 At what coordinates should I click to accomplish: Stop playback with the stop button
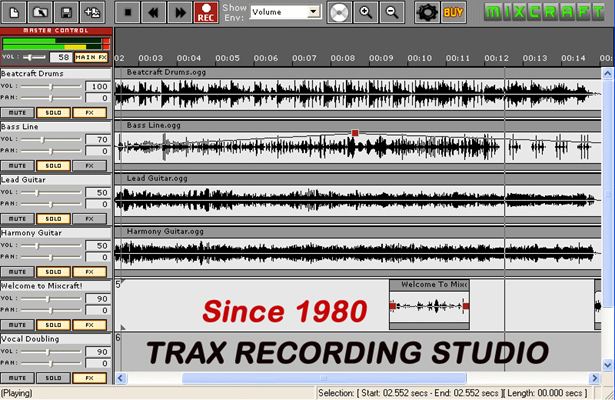click(127, 12)
